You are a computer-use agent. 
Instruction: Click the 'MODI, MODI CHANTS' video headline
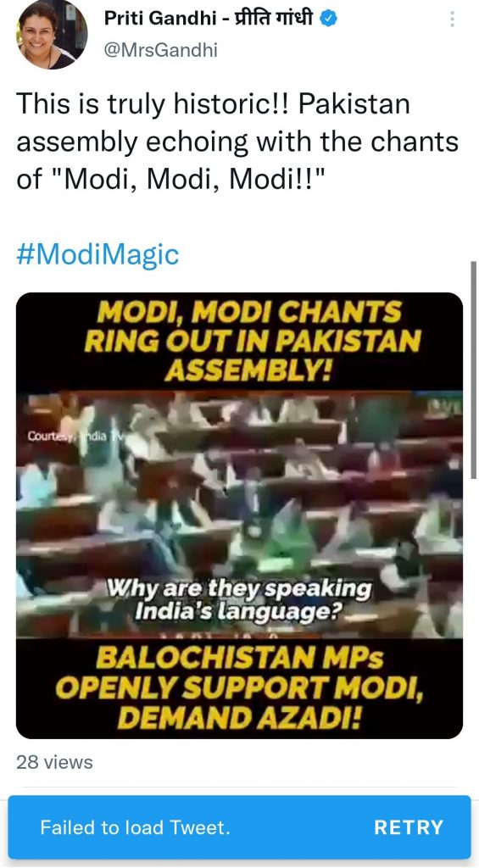click(x=248, y=314)
